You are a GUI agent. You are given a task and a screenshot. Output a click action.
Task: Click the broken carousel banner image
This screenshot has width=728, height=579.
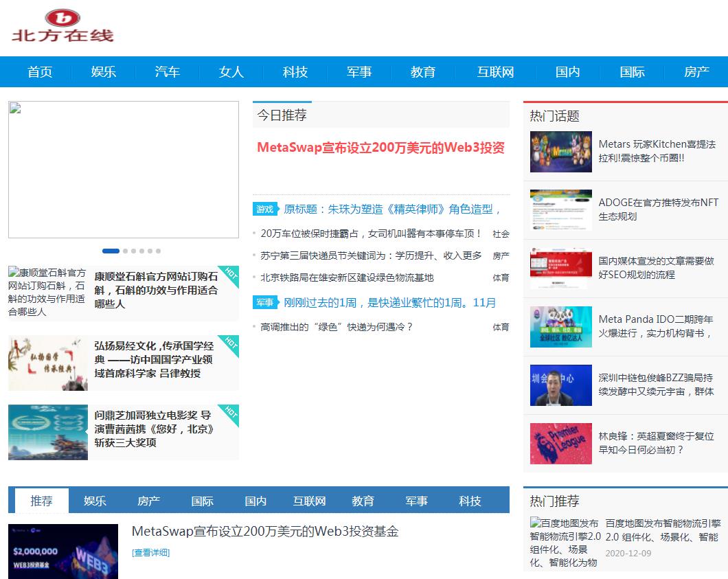pos(124,170)
